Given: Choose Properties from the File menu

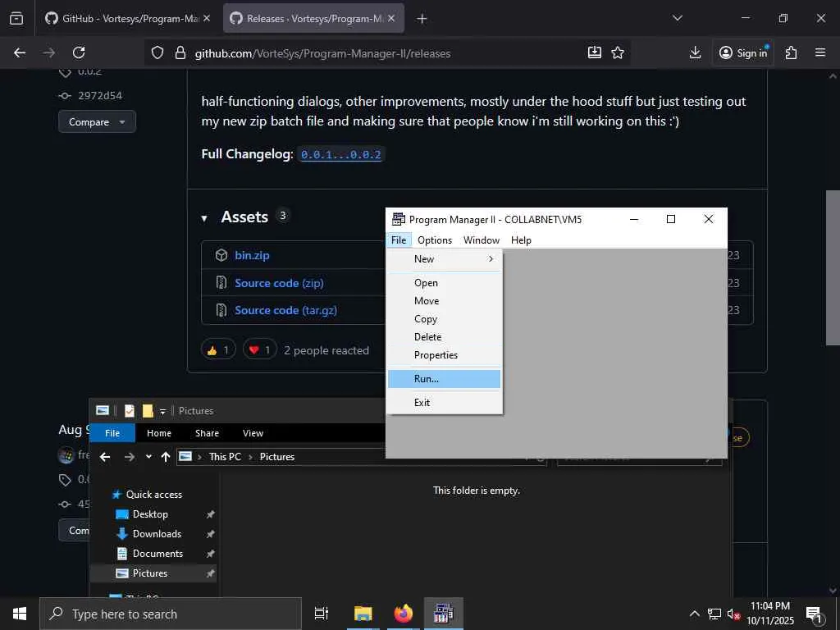Looking at the screenshot, I should (x=444, y=355).
